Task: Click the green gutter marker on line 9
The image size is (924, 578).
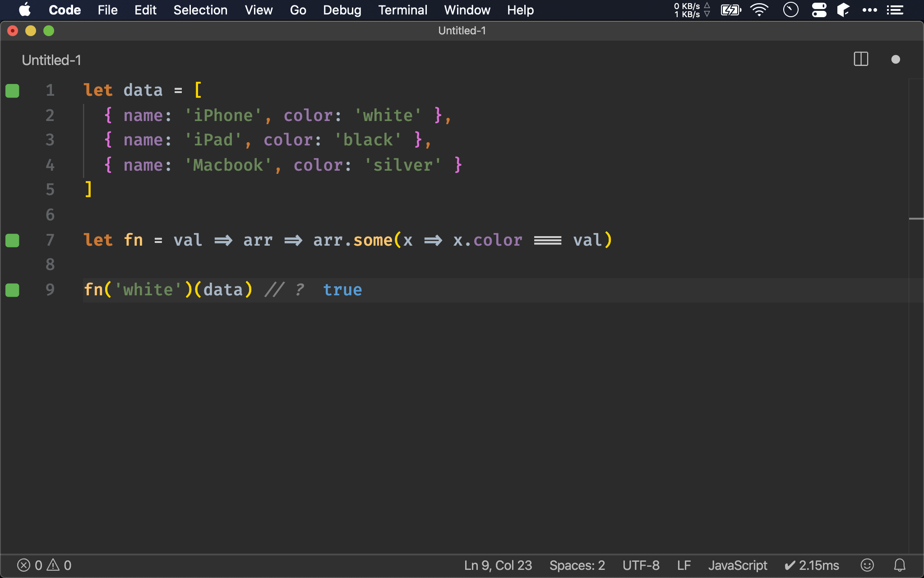Action: click(13, 290)
